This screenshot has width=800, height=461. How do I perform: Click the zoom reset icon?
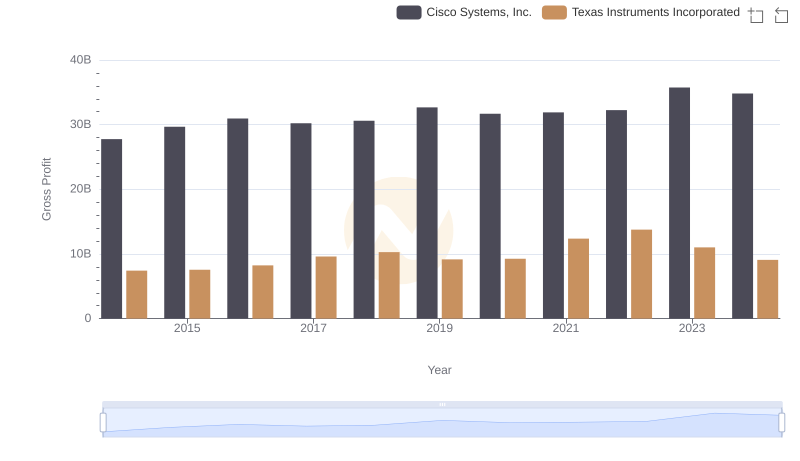(781, 15)
